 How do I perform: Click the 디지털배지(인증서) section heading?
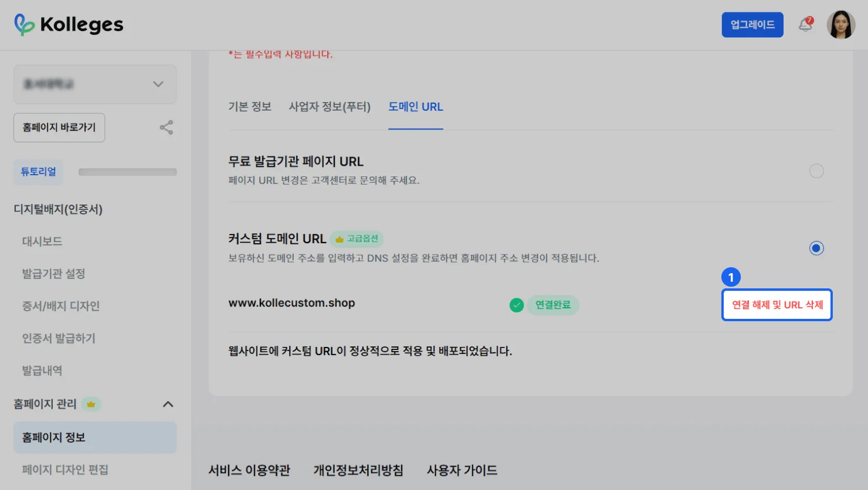tap(58, 209)
